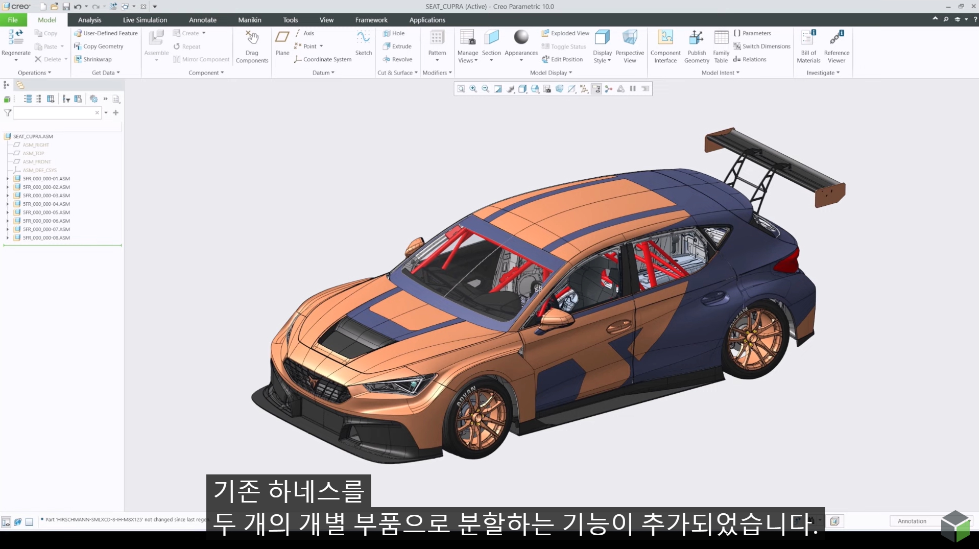
Task: Switch to the Layer Tree tab icon
Action: click(x=20, y=85)
